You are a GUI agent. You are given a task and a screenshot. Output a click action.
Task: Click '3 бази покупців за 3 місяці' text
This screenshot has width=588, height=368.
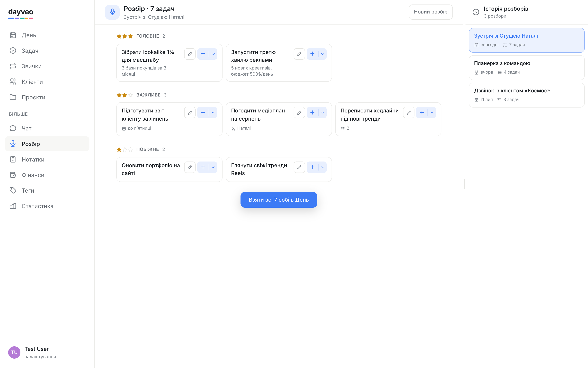pos(144,71)
